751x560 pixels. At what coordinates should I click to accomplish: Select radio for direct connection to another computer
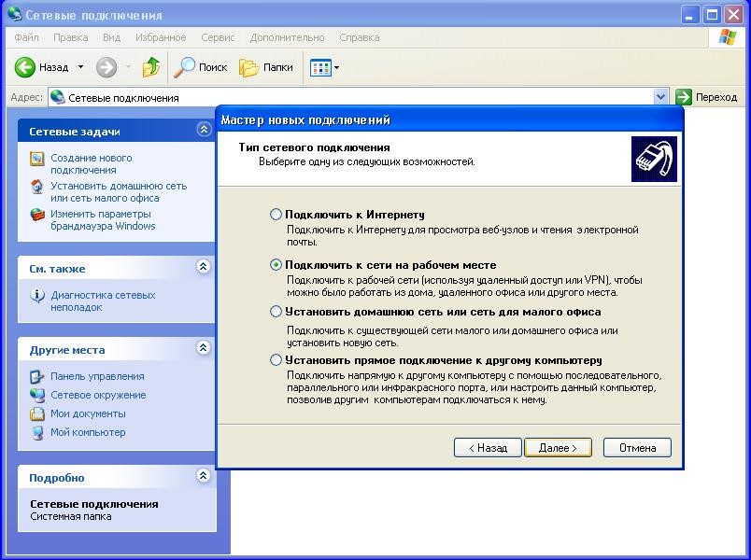pos(276,360)
